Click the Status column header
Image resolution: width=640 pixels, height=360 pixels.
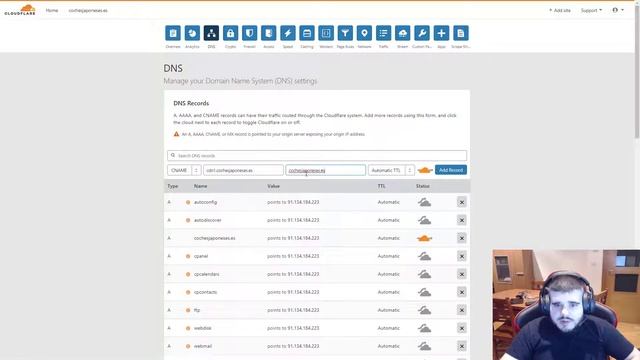[422, 186]
